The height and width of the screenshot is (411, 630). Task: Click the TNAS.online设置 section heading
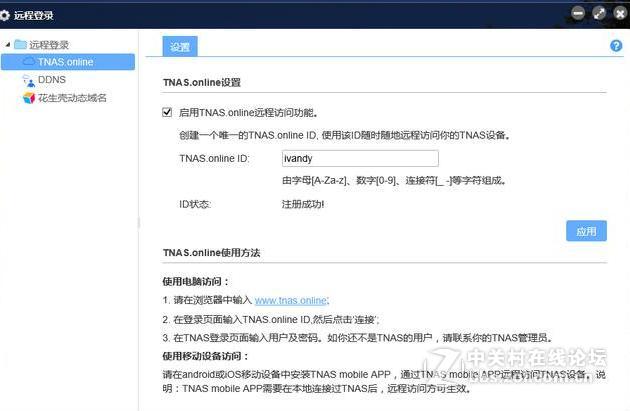pos(202,82)
